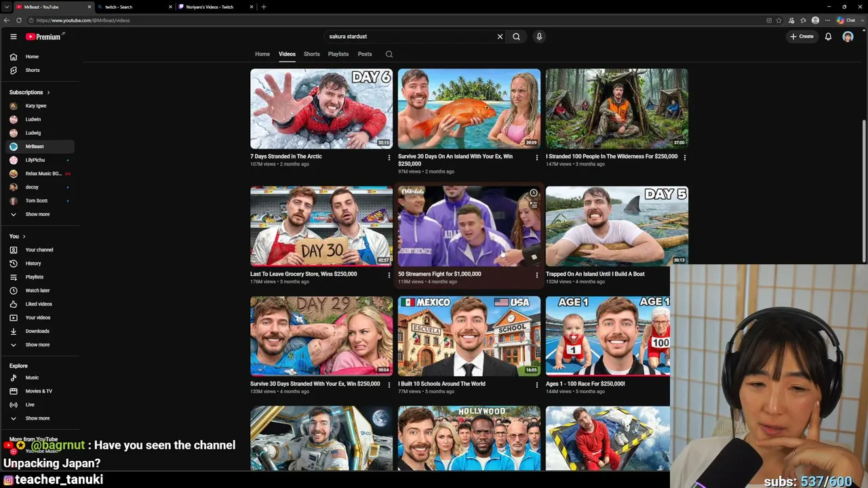Reload the page

click(19, 20)
